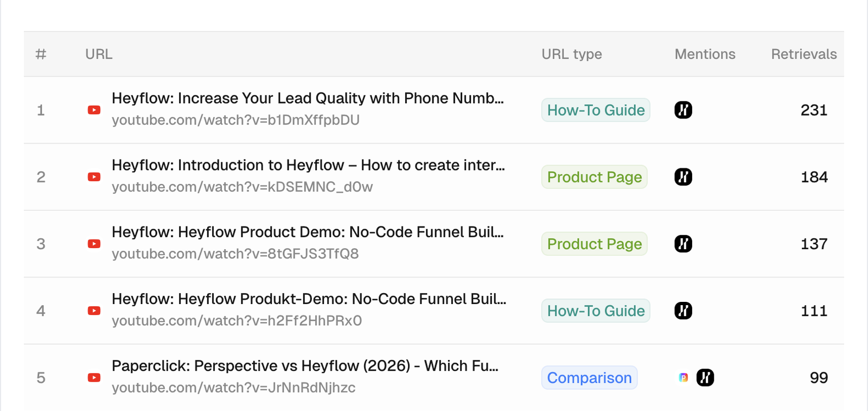Click row number 4

[x=41, y=311]
